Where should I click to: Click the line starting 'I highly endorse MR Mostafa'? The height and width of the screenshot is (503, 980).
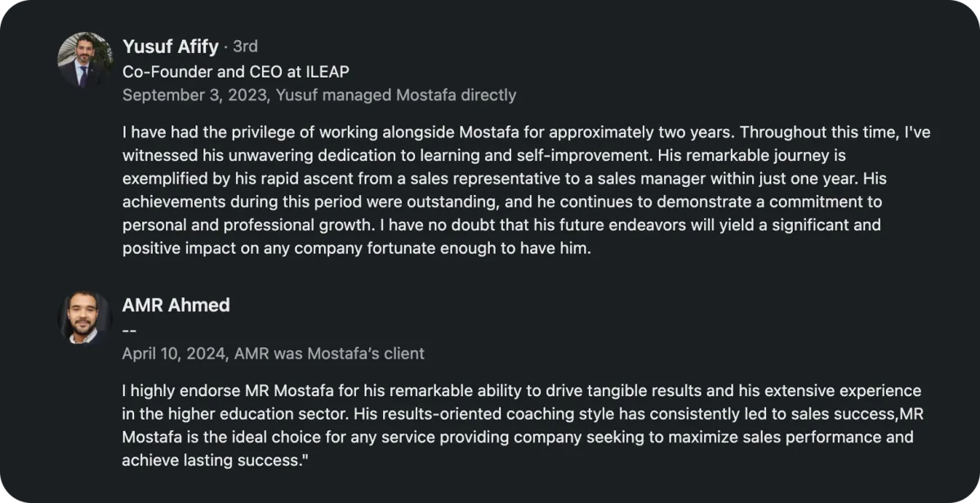coord(522,390)
